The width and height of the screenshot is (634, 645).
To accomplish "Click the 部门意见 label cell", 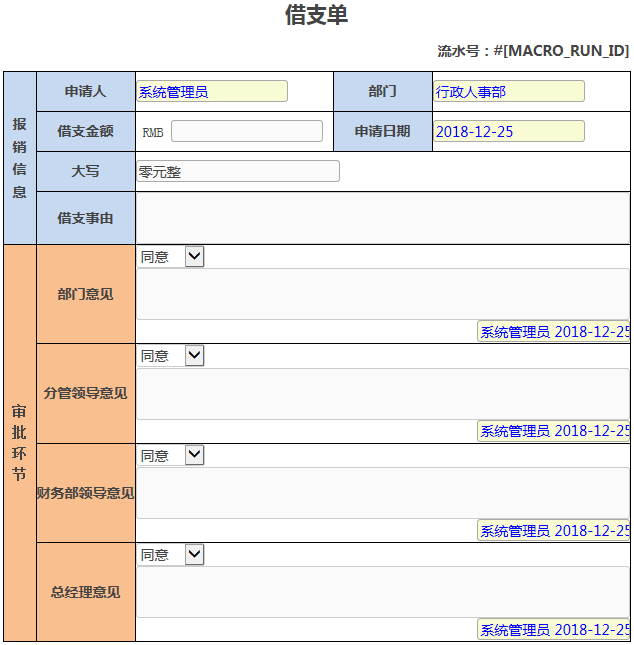I will click(86, 294).
